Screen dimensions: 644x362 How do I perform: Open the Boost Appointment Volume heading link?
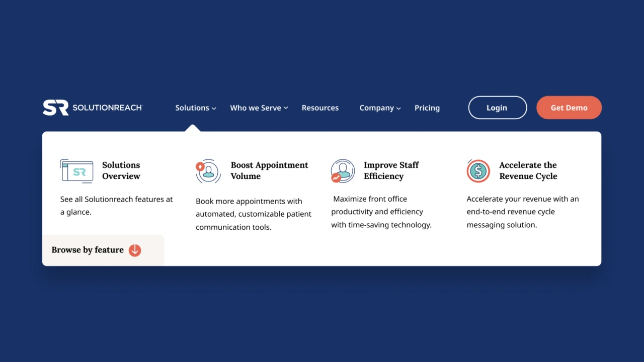pos(269,170)
